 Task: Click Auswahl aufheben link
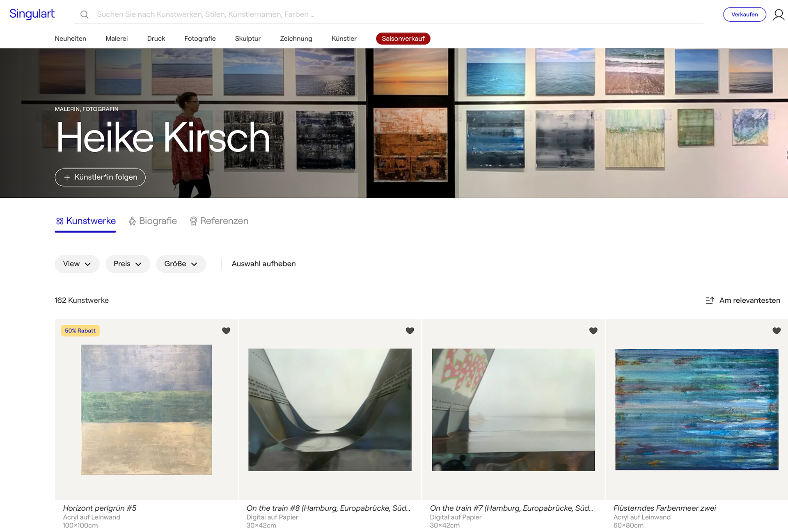[263, 264]
